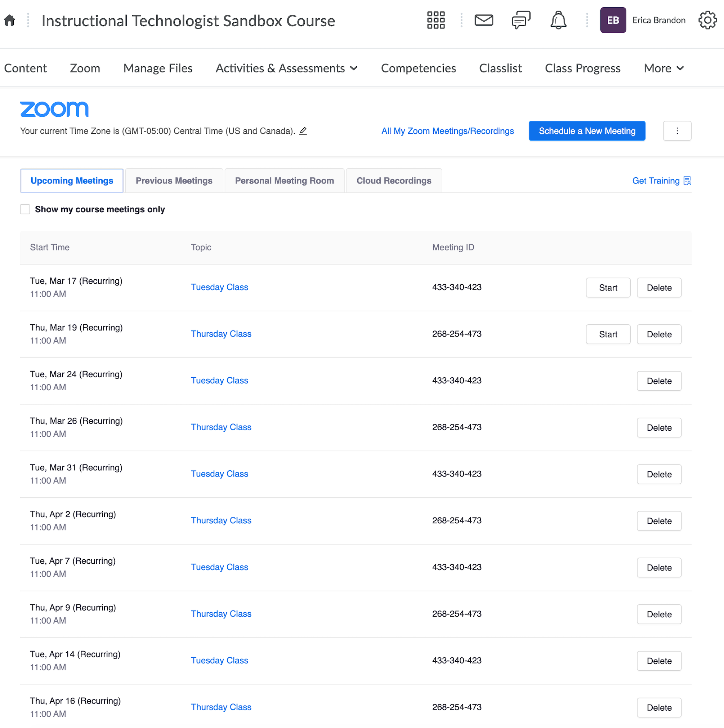The height and width of the screenshot is (728, 724).
Task: Open Competencies in navbar
Action: pos(419,68)
